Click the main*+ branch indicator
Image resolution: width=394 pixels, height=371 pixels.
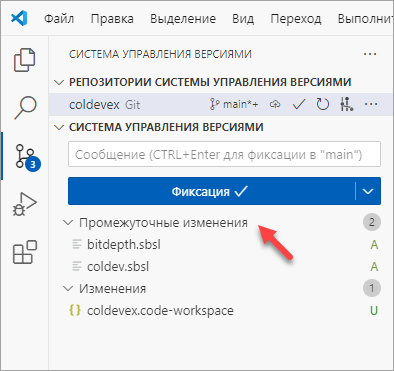point(234,104)
